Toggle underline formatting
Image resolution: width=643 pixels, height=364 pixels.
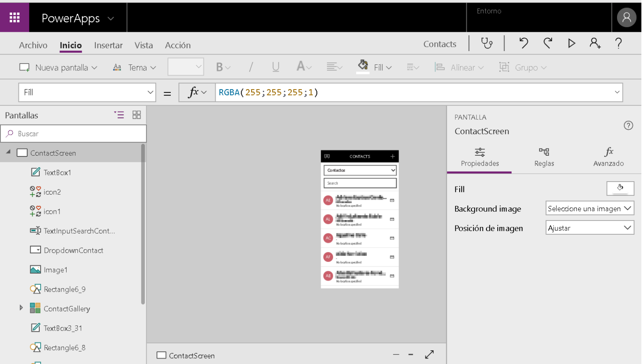click(x=275, y=67)
